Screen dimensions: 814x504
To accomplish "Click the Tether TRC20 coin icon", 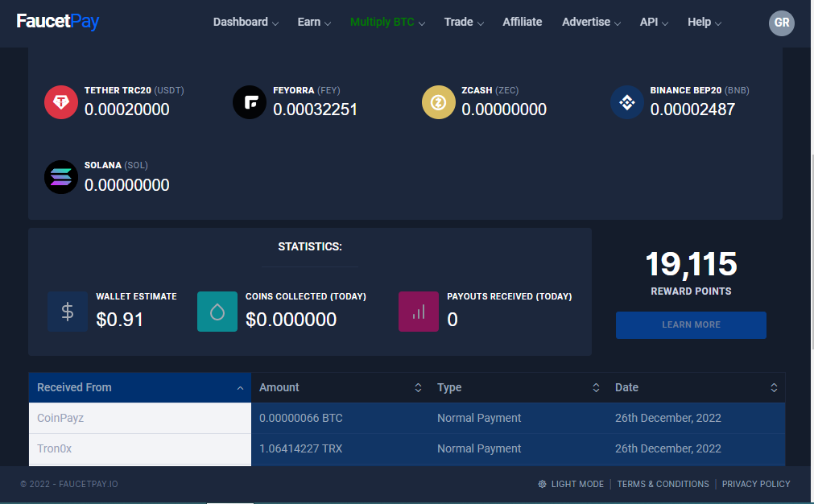I will [x=61, y=102].
